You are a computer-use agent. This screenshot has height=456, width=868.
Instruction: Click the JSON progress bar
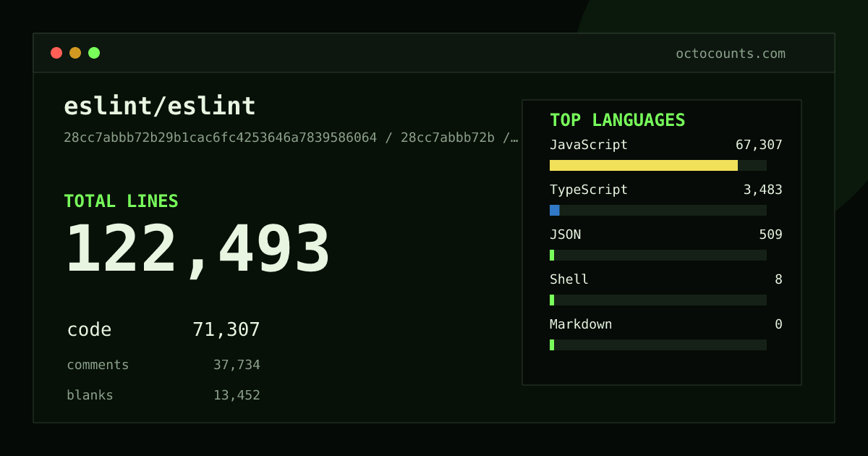pyautogui.click(x=658, y=255)
